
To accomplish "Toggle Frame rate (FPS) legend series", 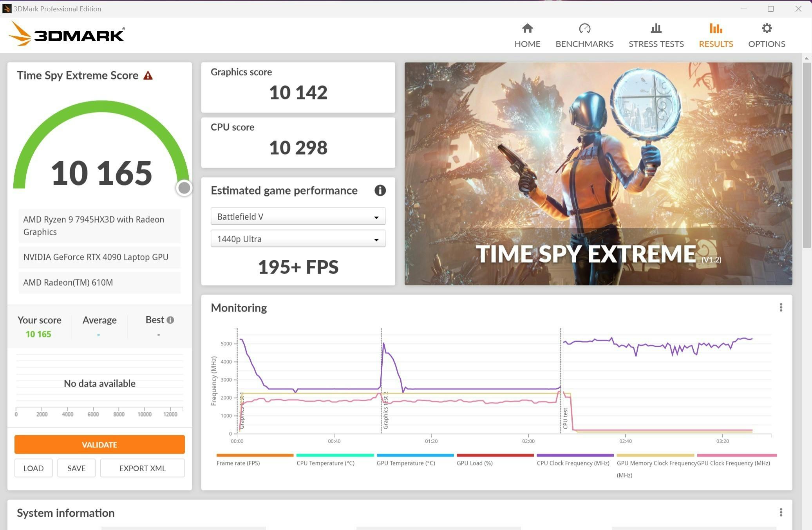I will pos(255,460).
